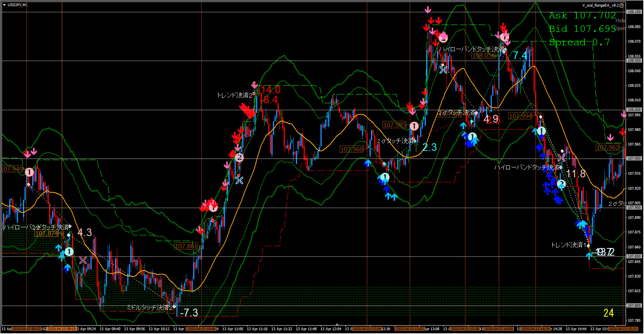This screenshot has height=334, width=644.
Task: Click the 2020.04.13 13:02 time marker
Action: coord(410,329)
